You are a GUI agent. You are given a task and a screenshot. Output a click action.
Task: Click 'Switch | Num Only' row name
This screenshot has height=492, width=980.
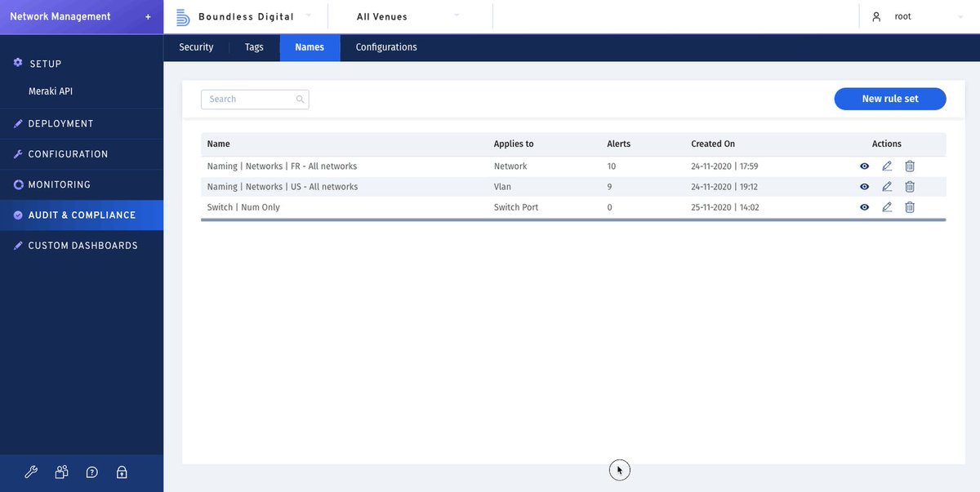pos(243,207)
